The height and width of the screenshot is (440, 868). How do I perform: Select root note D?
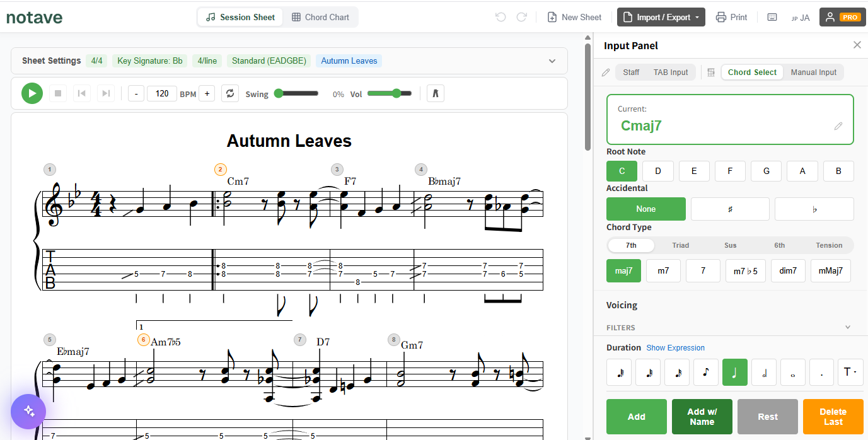(x=658, y=171)
